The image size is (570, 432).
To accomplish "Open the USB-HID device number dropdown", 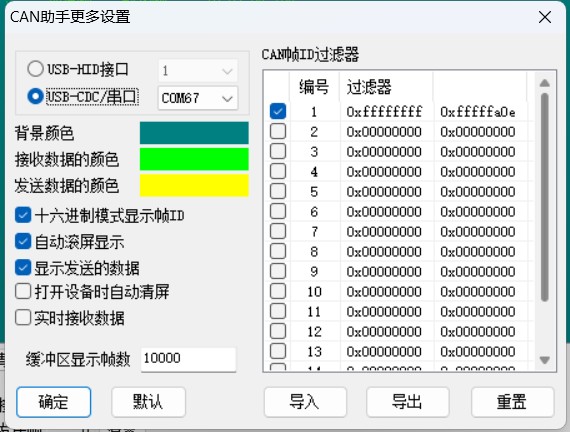I will (198, 71).
